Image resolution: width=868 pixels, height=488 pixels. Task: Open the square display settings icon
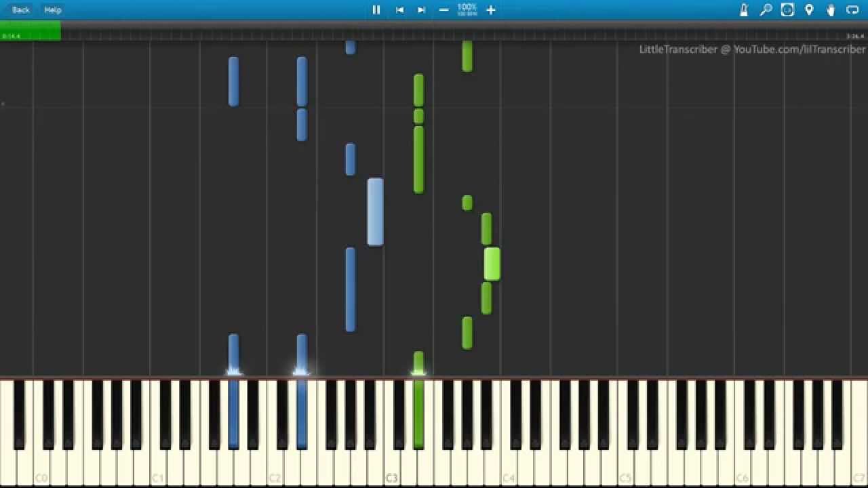point(787,9)
